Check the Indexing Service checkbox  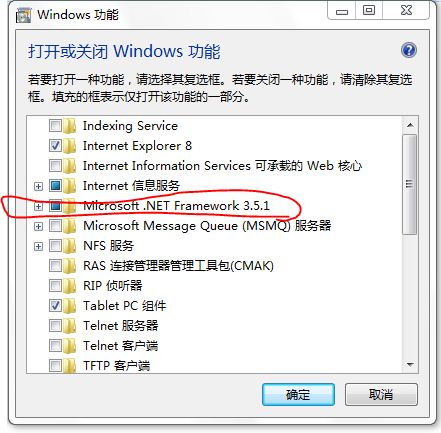(55, 126)
